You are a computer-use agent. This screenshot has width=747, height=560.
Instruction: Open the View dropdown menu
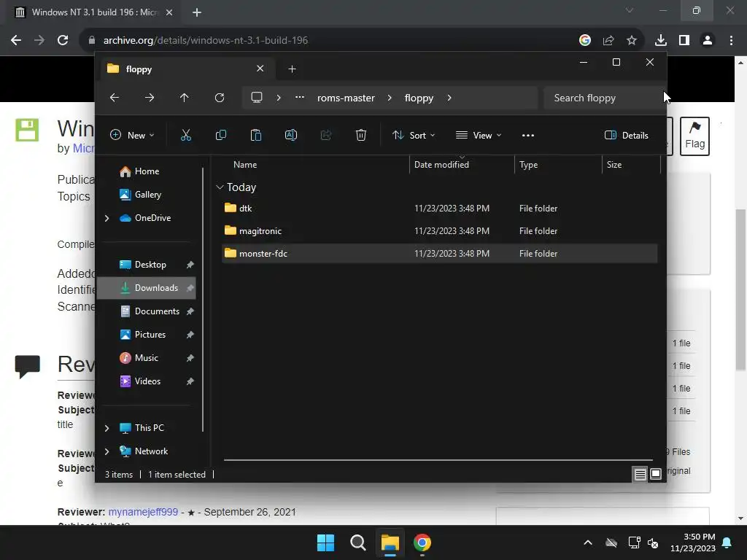[x=479, y=135]
